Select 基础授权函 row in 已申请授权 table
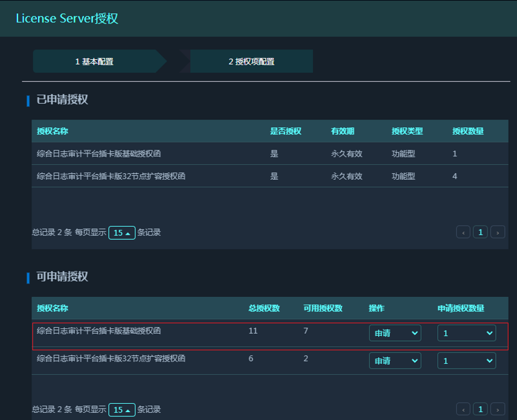517x420 pixels. pos(99,154)
